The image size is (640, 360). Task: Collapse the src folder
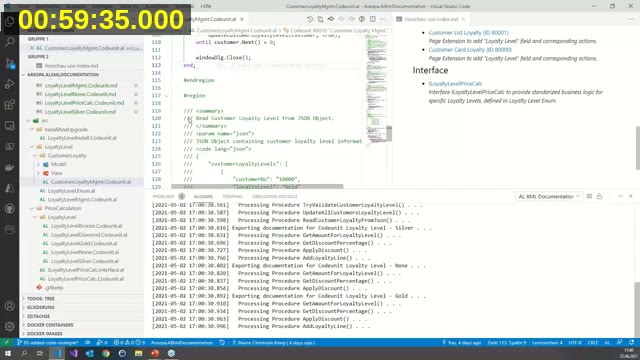(x=29, y=120)
